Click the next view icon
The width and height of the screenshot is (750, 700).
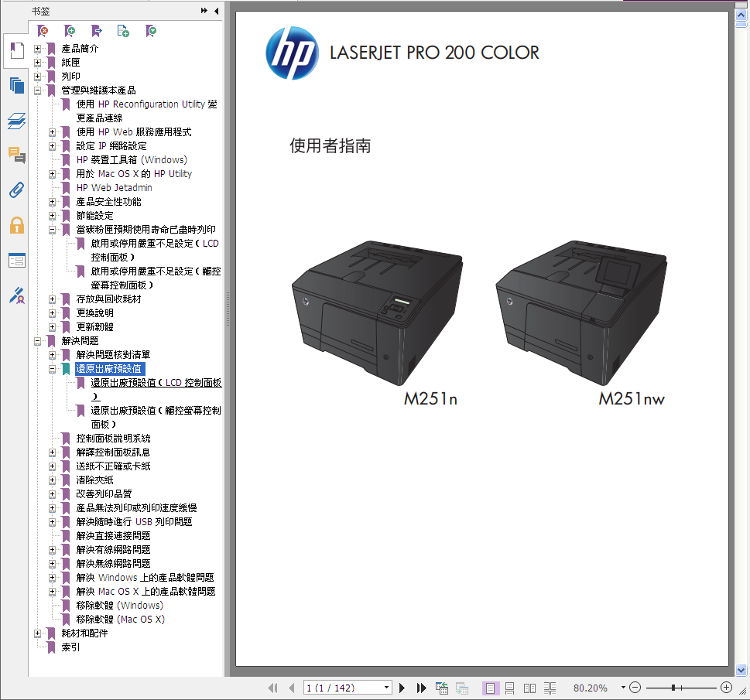(461, 688)
